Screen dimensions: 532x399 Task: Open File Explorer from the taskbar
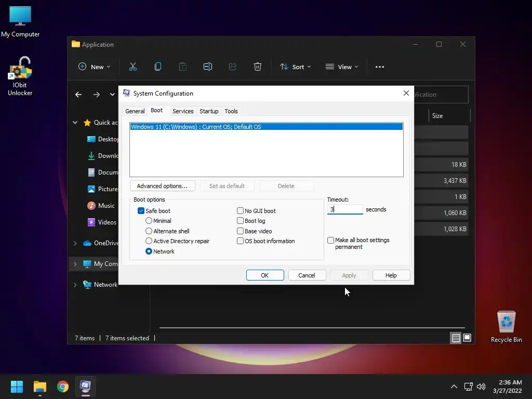(40, 387)
